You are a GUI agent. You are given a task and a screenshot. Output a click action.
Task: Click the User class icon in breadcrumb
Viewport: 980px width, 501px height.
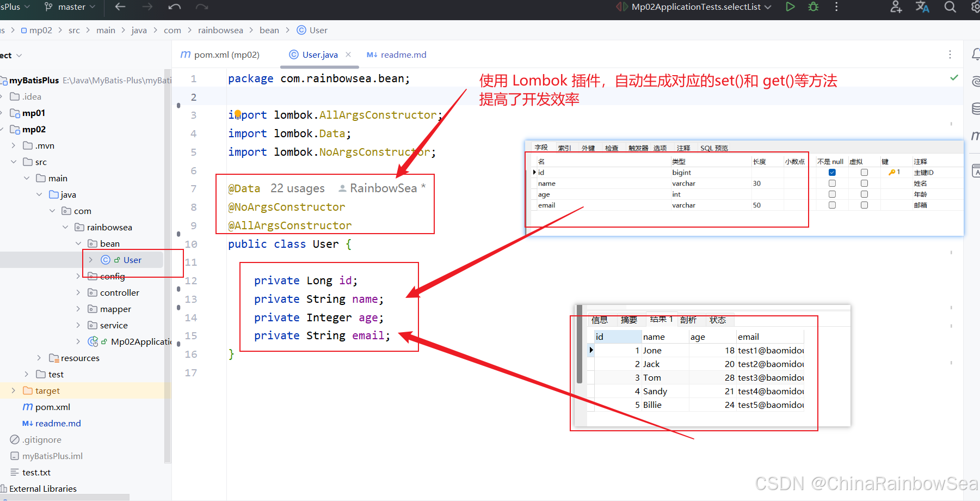(x=301, y=30)
